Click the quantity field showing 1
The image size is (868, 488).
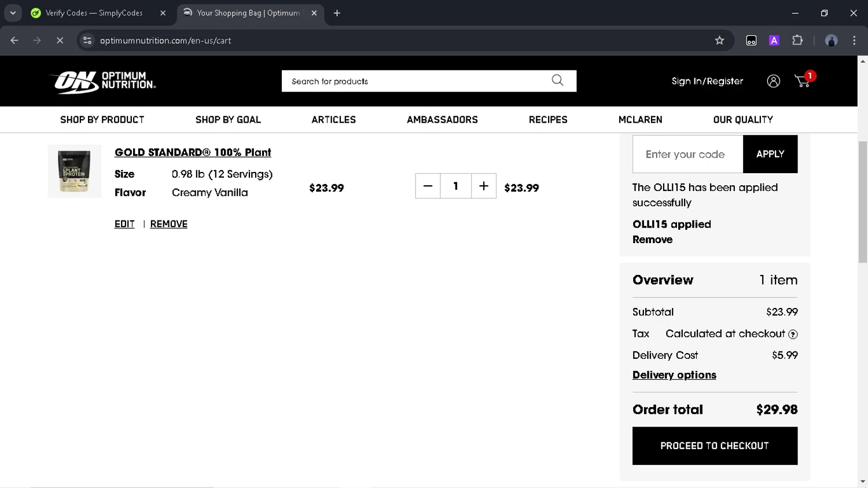click(x=455, y=186)
